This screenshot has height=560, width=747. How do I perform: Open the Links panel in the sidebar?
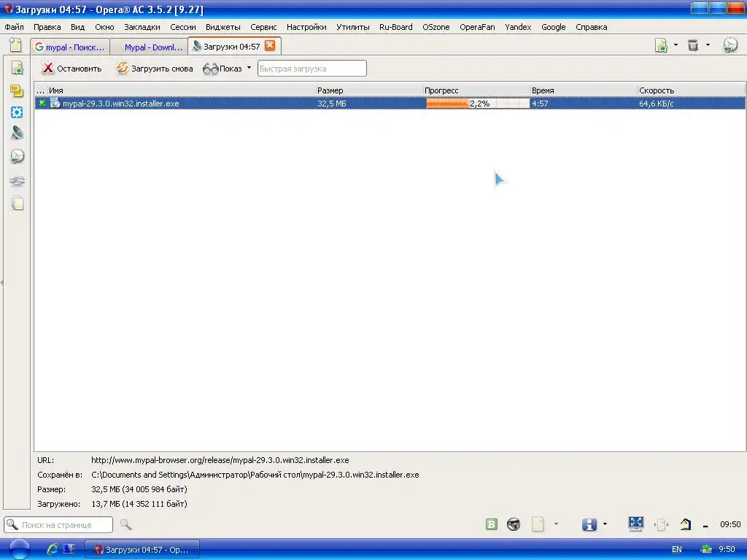tap(18, 181)
